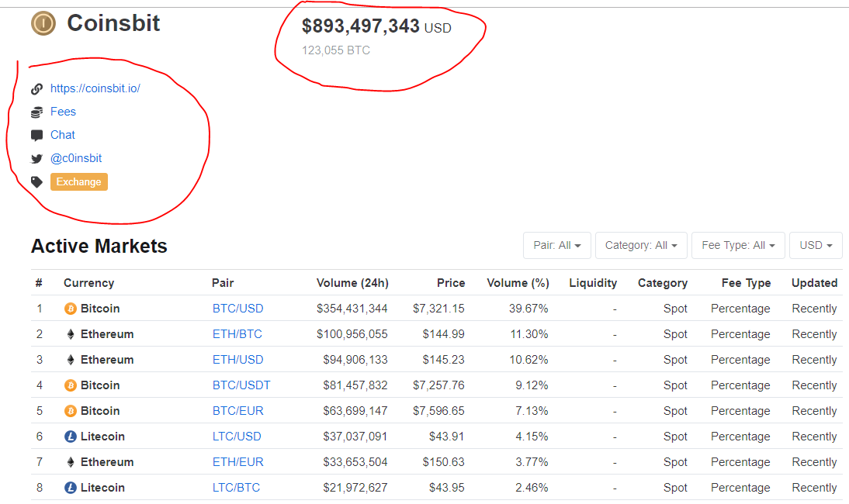Open the Fees link
Viewport: 849px width, 504px height.
pos(64,112)
